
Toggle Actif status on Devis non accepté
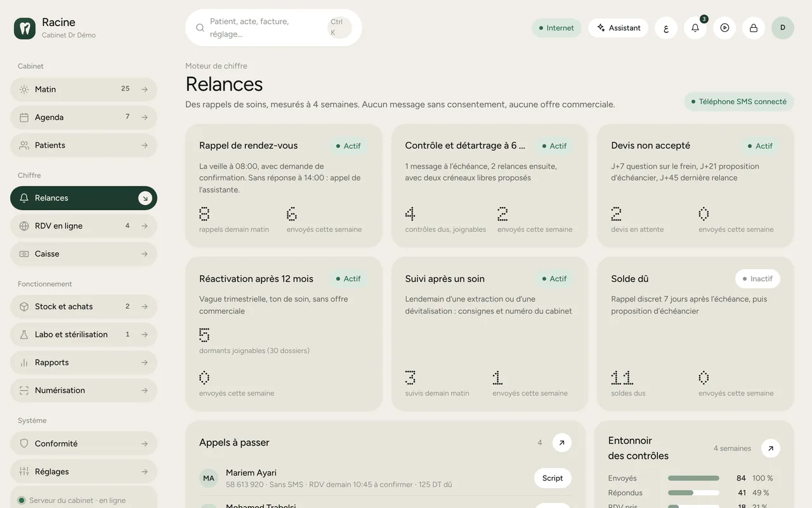click(760, 146)
